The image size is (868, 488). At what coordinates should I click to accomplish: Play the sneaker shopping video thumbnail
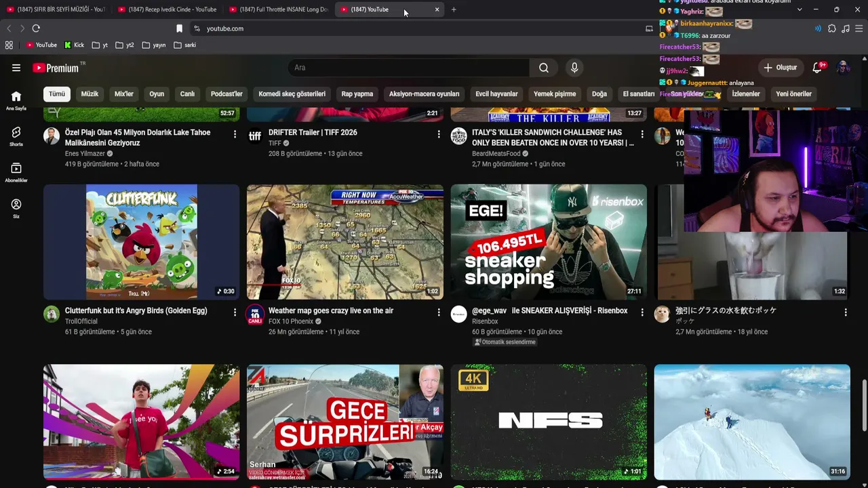pyautogui.click(x=549, y=242)
